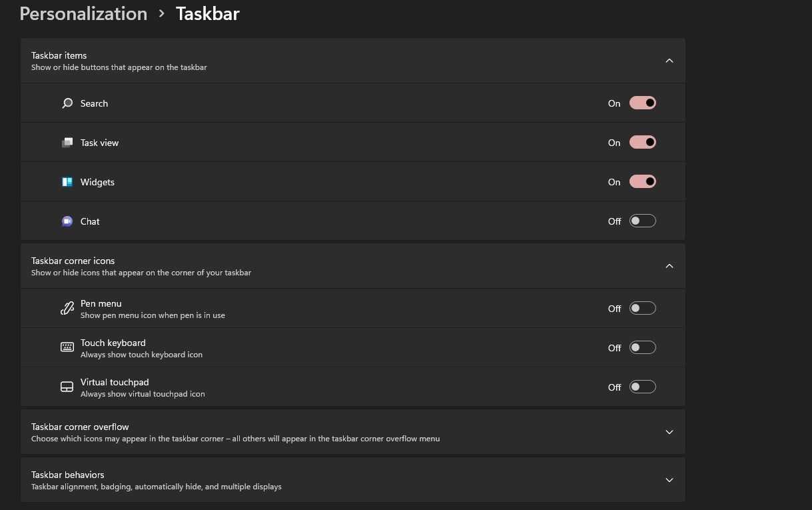Collapse the Taskbar items section chevron
Image resolution: width=812 pixels, height=510 pixels.
[x=669, y=61]
